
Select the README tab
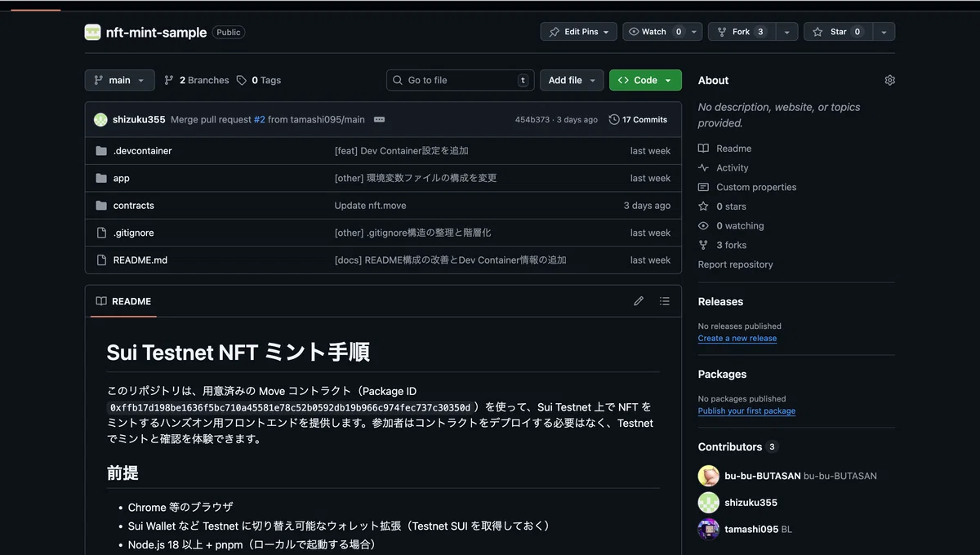123,301
